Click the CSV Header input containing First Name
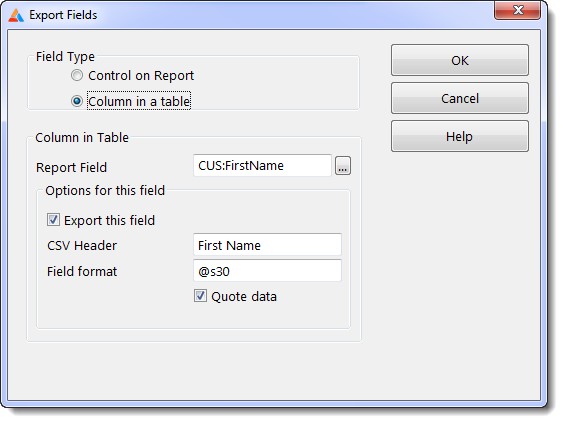The width and height of the screenshot is (563, 423). pos(267,245)
